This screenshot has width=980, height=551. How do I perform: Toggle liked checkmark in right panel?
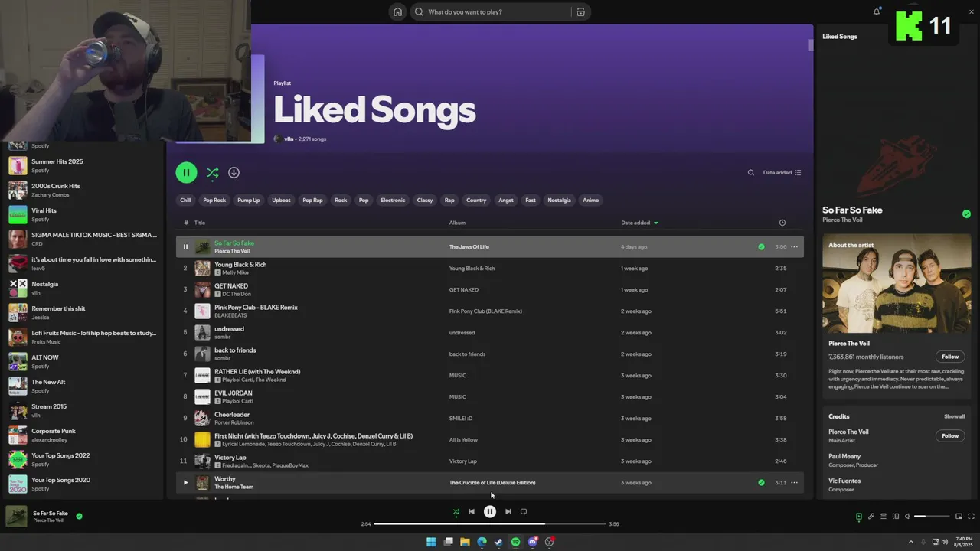(966, 214)
